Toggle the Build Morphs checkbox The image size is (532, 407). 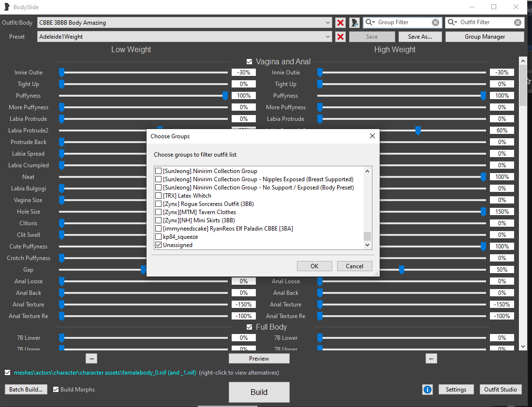56,390
